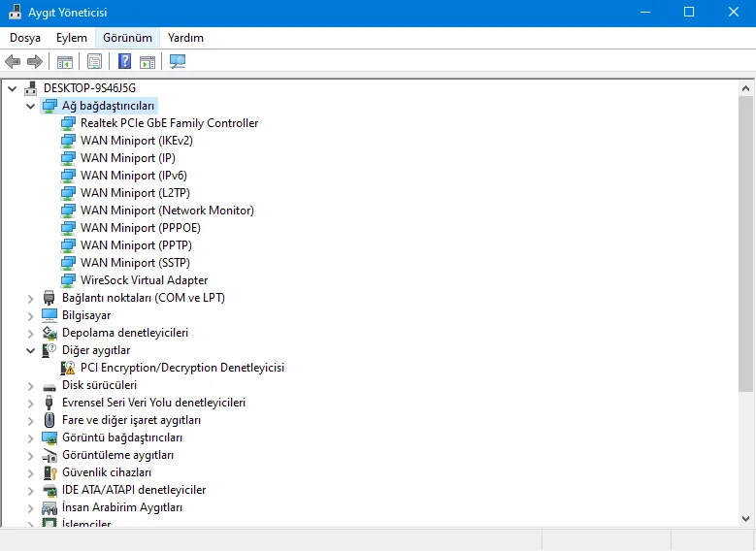The height and width of the screenshot is (551, 756).
Task: Click the Disk sürücüleri drive icon
Action: tap(49, 387)
